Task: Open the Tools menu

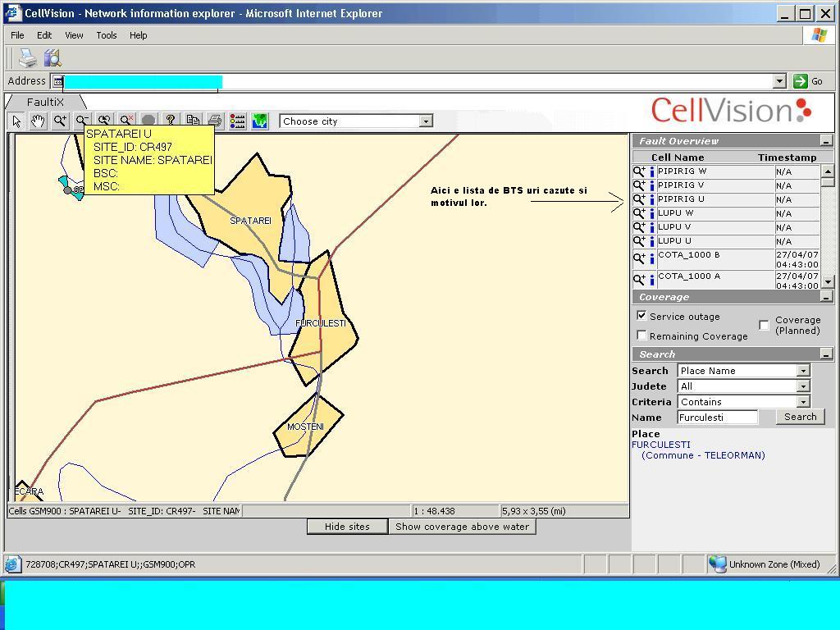Action: [x=106, y=35]
